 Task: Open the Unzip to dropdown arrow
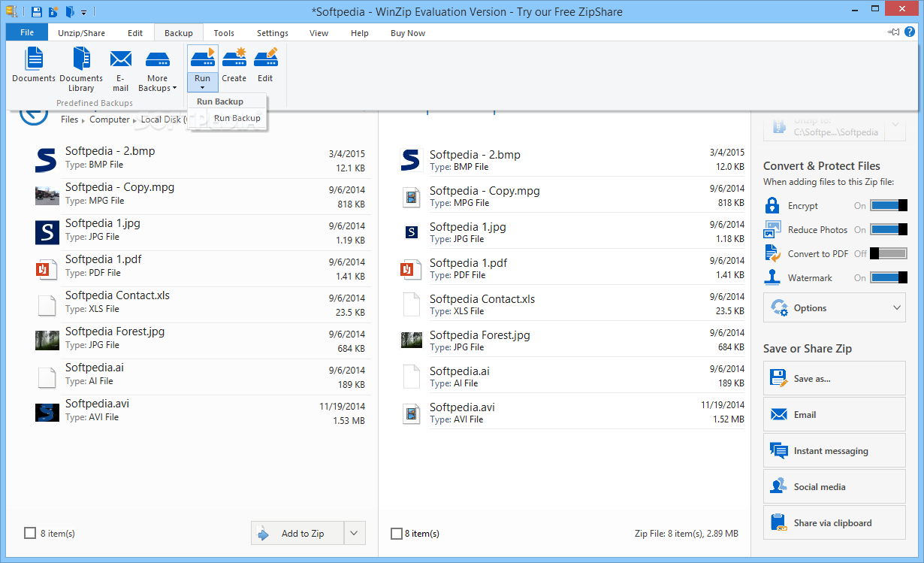(895, 126)
